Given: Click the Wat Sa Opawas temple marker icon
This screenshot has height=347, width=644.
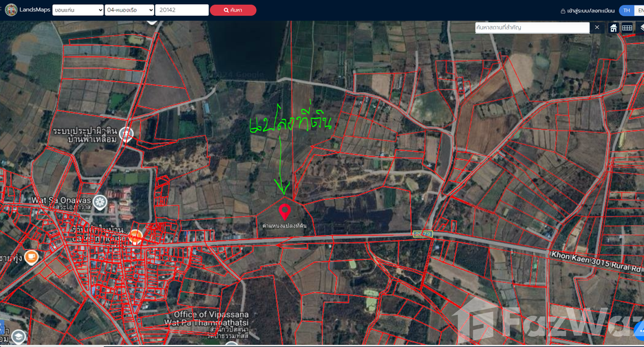Looking at the screenshot, I should (100, 202).
